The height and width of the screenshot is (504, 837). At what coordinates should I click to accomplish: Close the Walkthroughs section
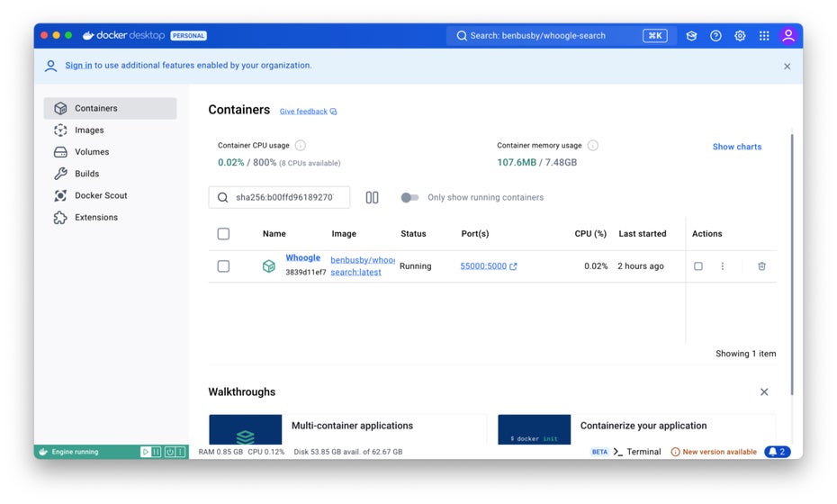coord(764,391)
